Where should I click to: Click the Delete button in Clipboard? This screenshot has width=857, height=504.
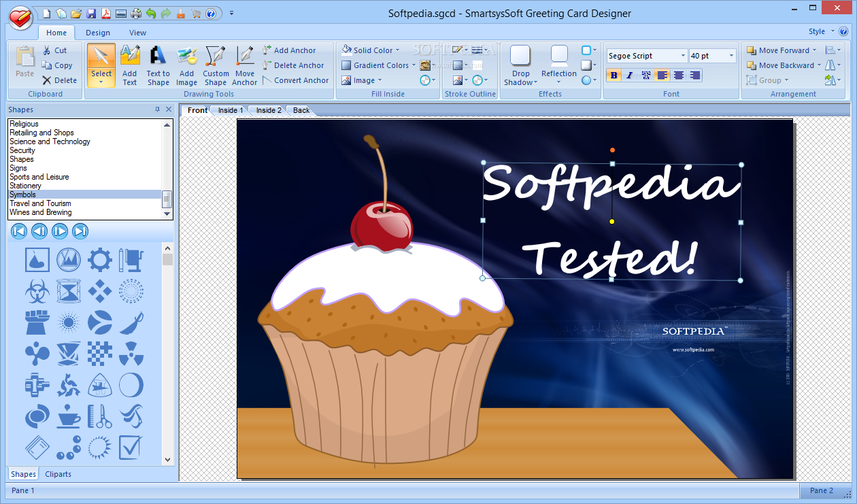tap(59, 80)
